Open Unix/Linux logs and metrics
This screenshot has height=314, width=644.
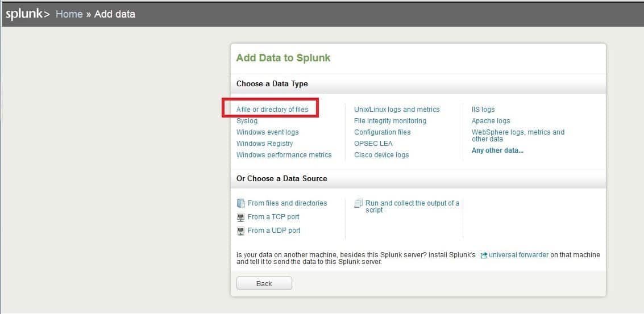[397, 110]
